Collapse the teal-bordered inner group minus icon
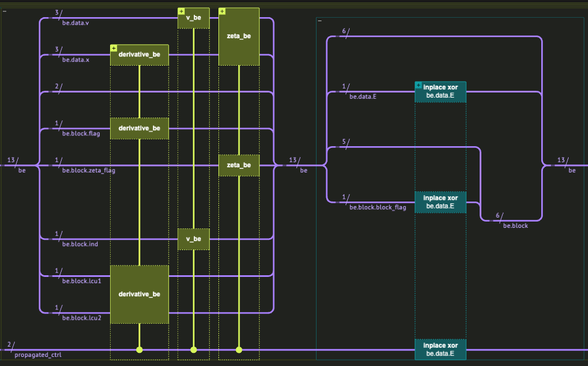Screen dimensions: 588x366 [x=320, y=21]
